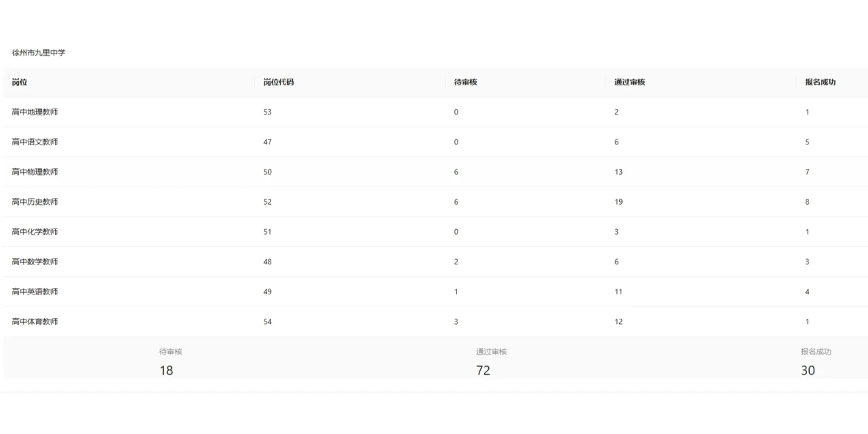Select the 高中历史教师 row
This screenshot has height=434, width=868.
tap(35, 201)
